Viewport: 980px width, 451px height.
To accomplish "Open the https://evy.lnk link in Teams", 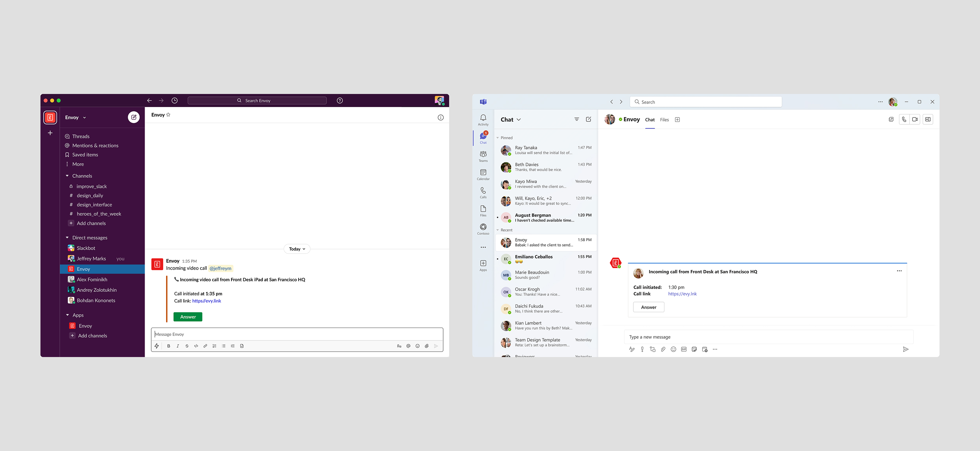I will (682, 294).
